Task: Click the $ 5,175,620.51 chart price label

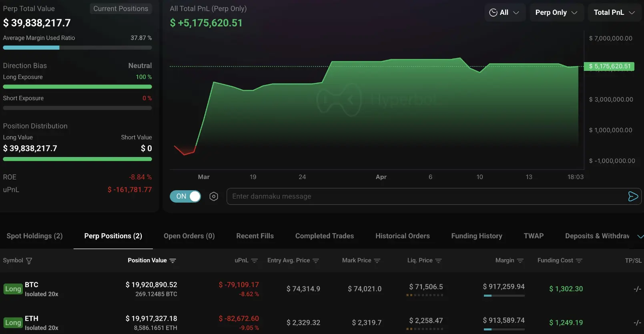Action: 609,66
